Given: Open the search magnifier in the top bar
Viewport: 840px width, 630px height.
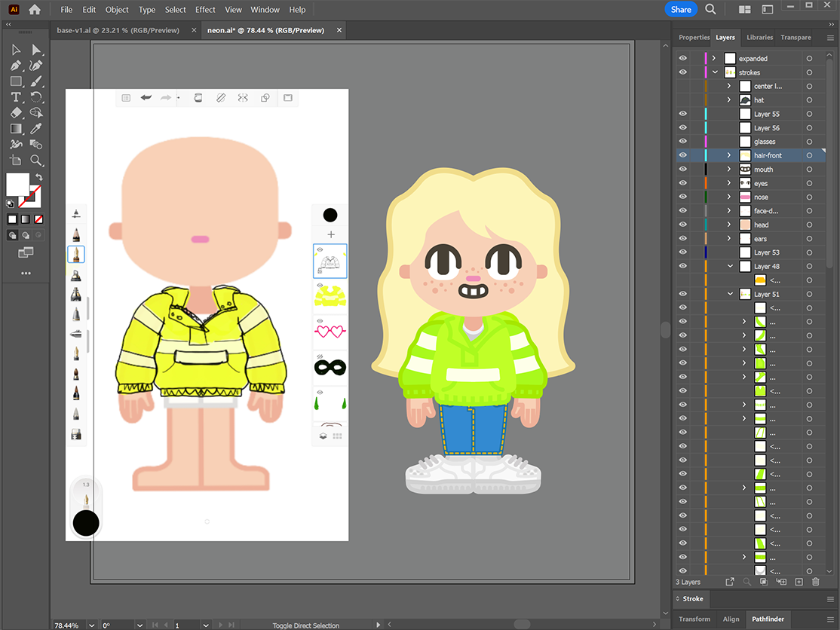Looking at the screenshot, I should pos(710,10).
